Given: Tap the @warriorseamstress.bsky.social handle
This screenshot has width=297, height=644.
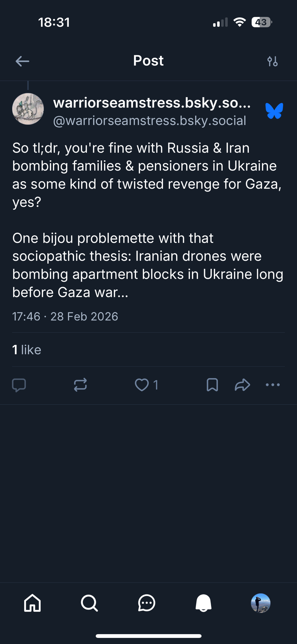Looking at the screenshot, I should [149, 121].
